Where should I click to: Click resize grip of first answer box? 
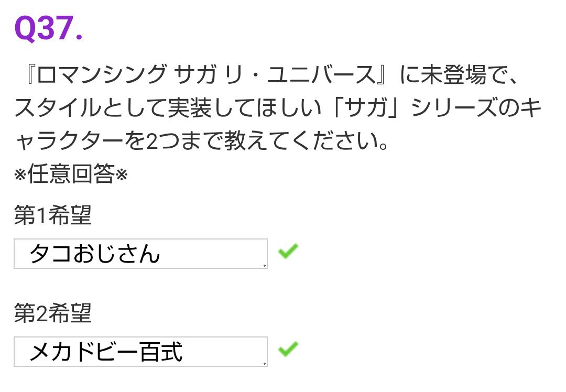[265, 266]
